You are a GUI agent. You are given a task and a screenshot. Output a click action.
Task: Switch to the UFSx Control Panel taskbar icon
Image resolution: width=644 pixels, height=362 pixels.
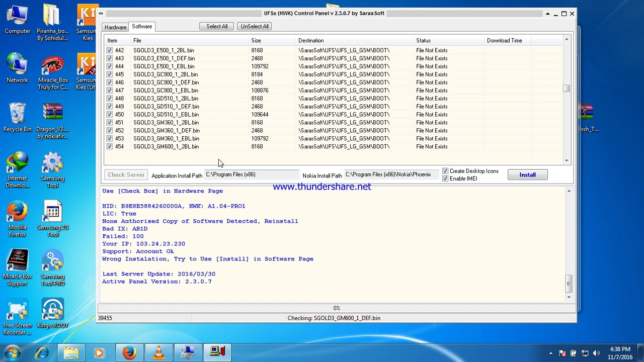217,352
